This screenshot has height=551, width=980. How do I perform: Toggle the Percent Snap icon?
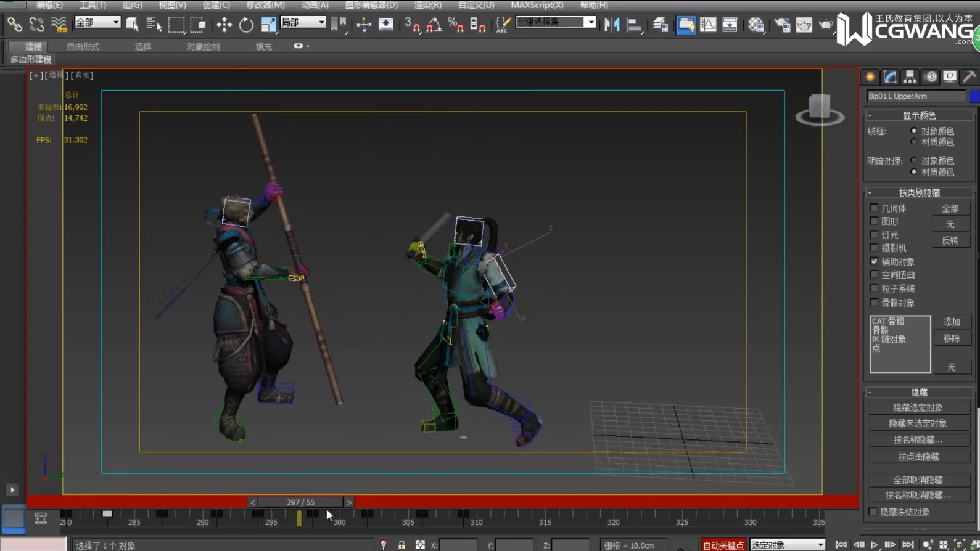click(456, 25)
